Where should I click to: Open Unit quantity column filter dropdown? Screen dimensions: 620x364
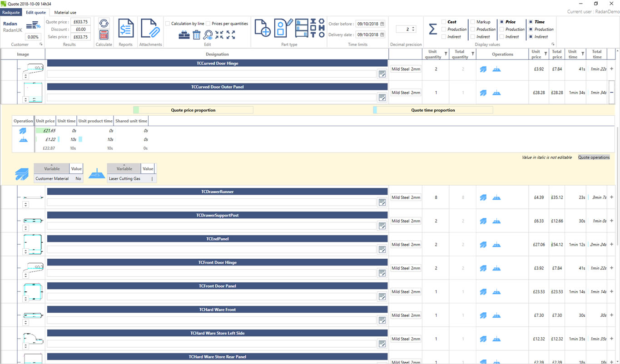point(445,54)
